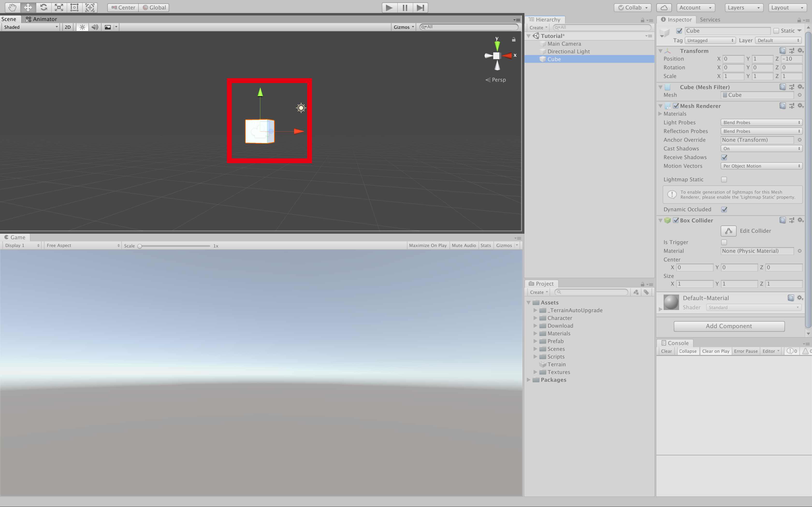Open the Services tab

click(710, 20)
